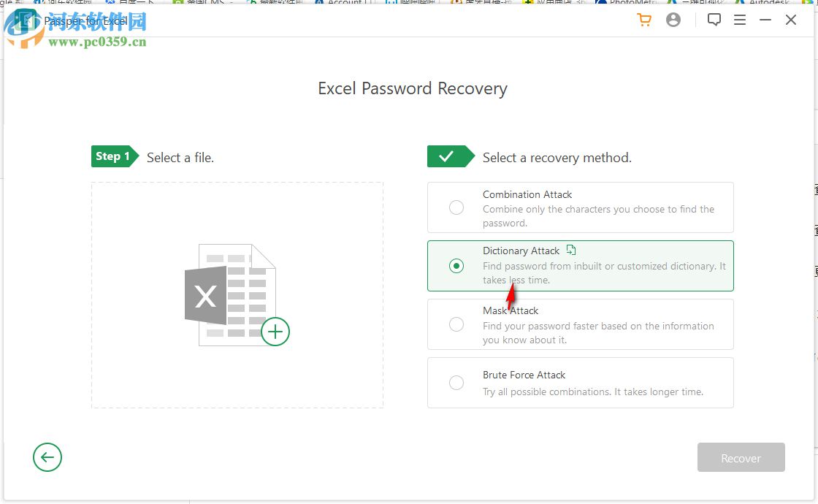This screenshot has height=504, width=818.
Task: Select the Combination Attack radio button
Action: tap(456, 207)
